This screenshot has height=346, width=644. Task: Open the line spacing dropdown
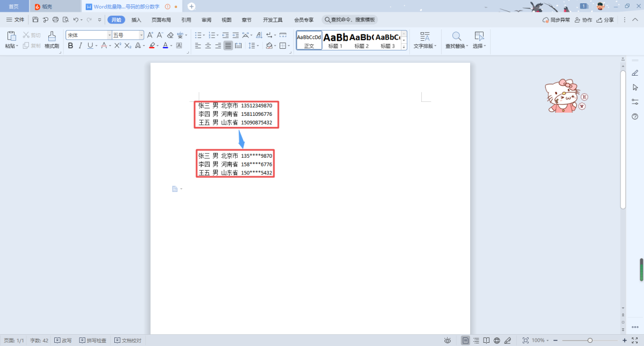(x=257, y=46)
